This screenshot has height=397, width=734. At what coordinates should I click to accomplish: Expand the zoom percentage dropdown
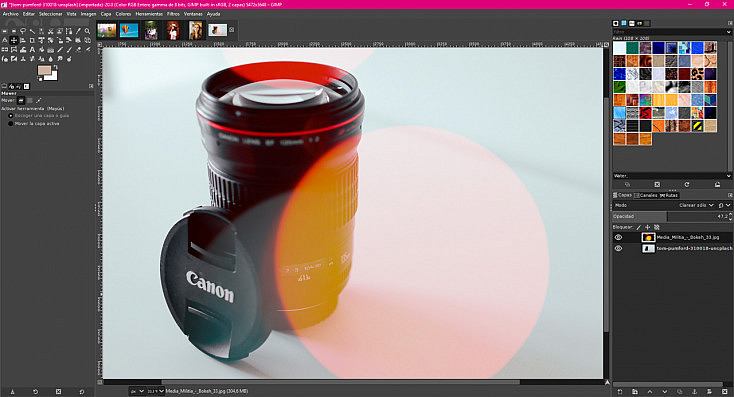pyautogui.click(x=155, y=391)
